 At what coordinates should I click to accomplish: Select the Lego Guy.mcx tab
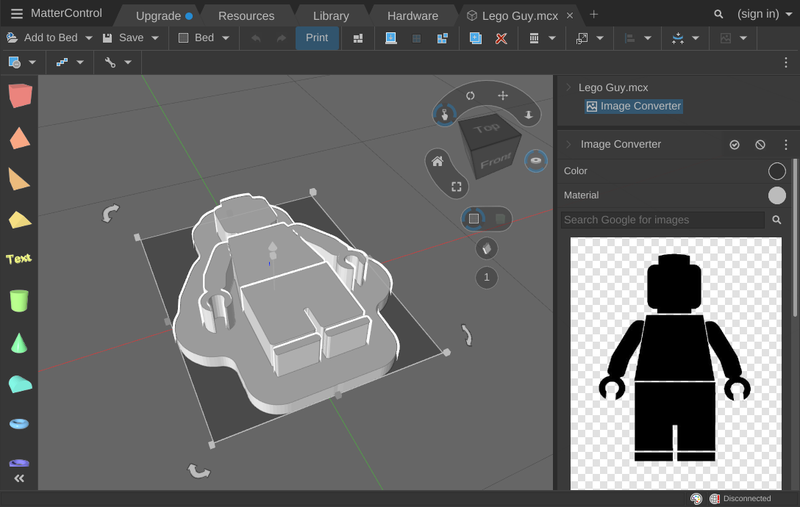(x=519, y=16)
